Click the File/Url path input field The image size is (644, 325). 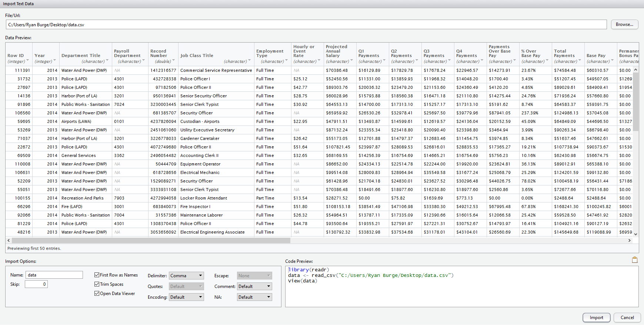click(306, 25)
